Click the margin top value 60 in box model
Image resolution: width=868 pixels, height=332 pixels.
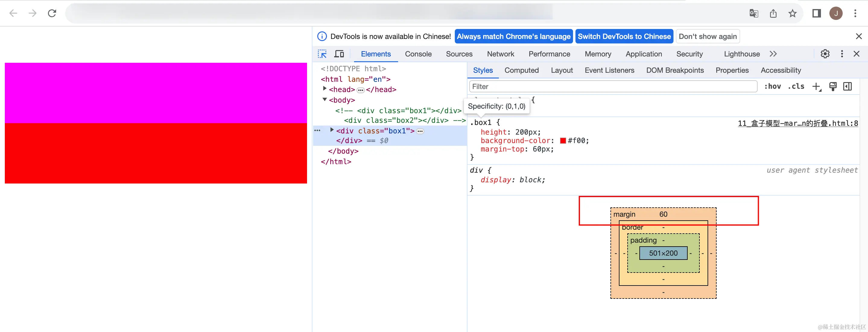tap(663, 214)
